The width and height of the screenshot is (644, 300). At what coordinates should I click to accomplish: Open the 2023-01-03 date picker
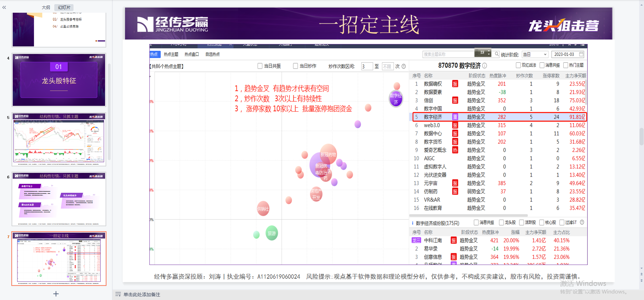click(568, 54)
